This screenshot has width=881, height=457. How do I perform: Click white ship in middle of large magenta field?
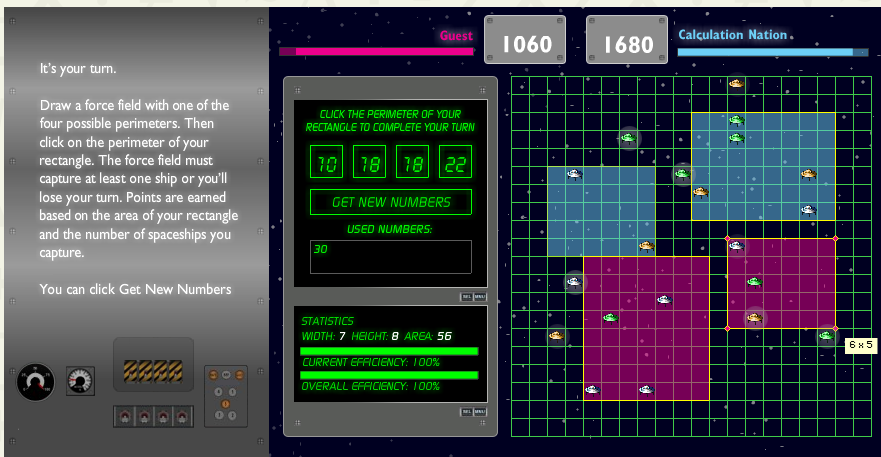coord(665,300)
